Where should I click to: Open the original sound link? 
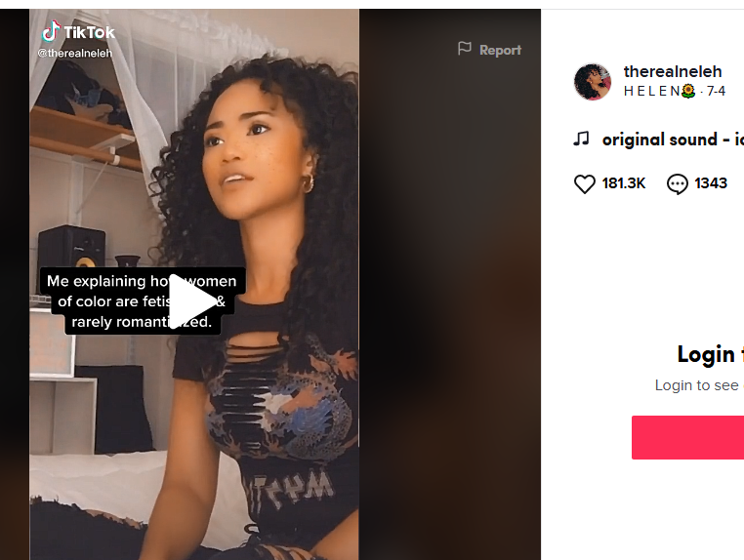[x=673, y=140]
